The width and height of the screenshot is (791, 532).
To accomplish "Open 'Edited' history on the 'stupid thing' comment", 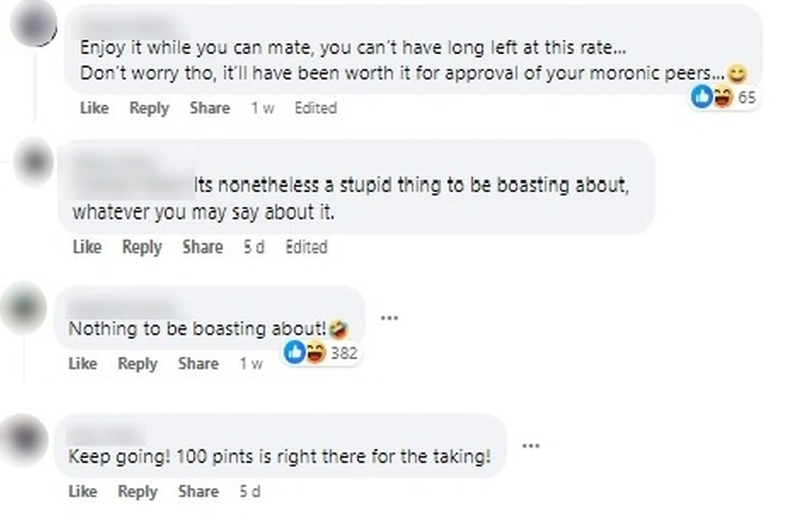I will click(306, 247).
